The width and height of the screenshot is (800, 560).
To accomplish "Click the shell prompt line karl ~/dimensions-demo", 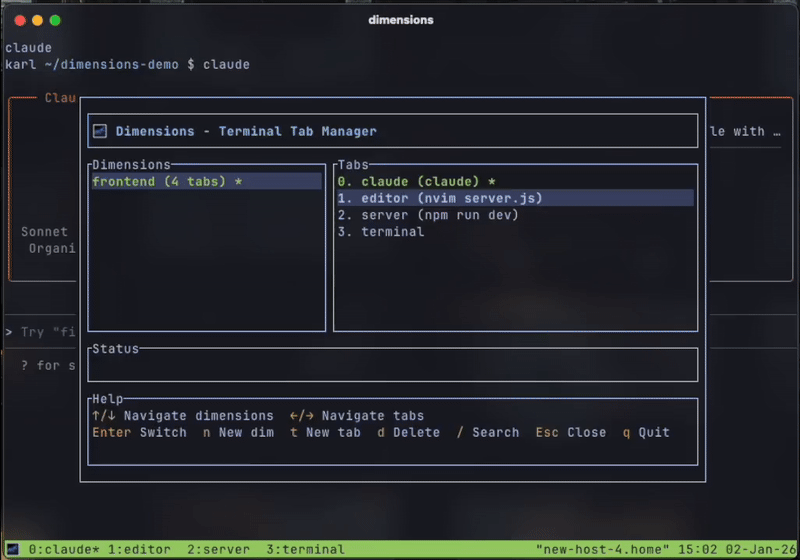I will pos(128,65).
